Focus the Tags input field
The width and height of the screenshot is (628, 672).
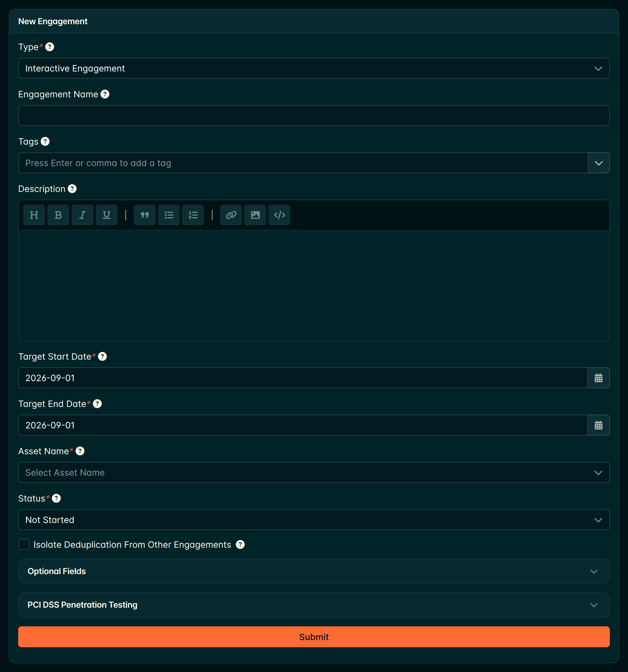pyautogui.click(x=303, y=163)
